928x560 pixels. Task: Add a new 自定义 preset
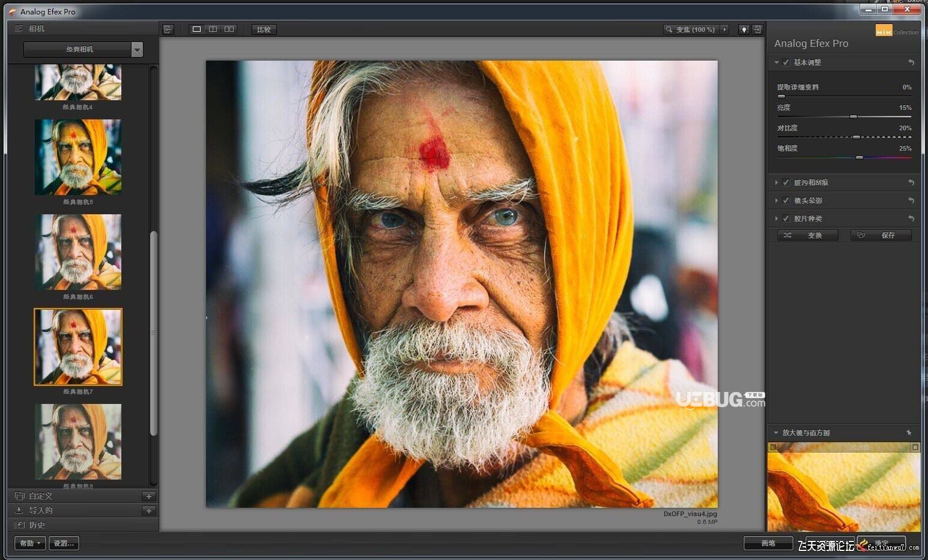coord(148,496)
